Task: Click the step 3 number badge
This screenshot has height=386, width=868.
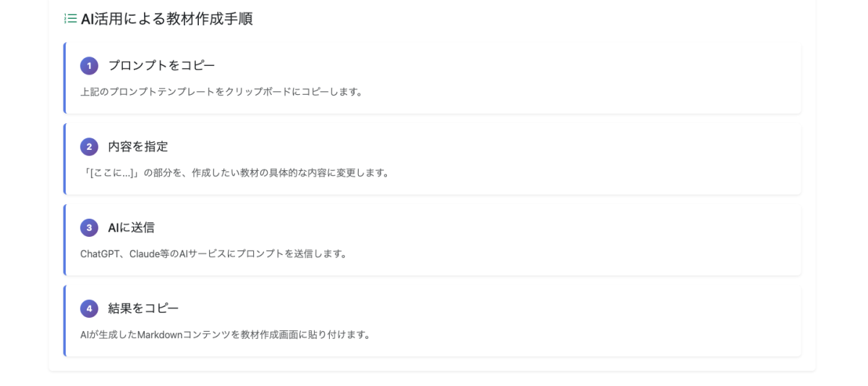Action: pos(89,228)
